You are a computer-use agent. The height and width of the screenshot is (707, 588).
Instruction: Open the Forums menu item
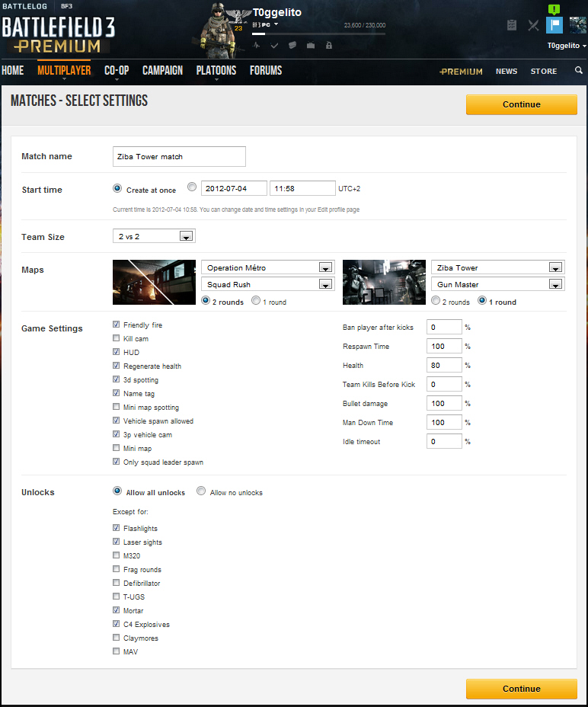266,70
